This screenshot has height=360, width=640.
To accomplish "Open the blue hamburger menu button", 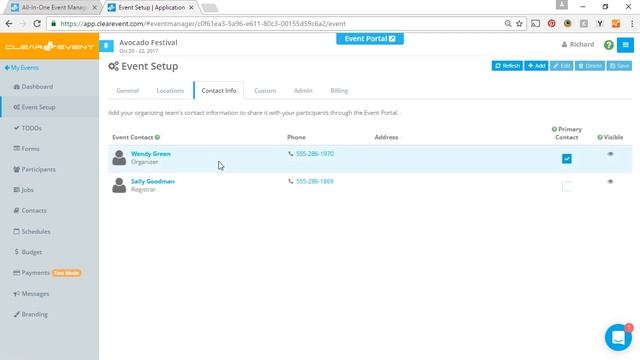I will click(625, 45).
